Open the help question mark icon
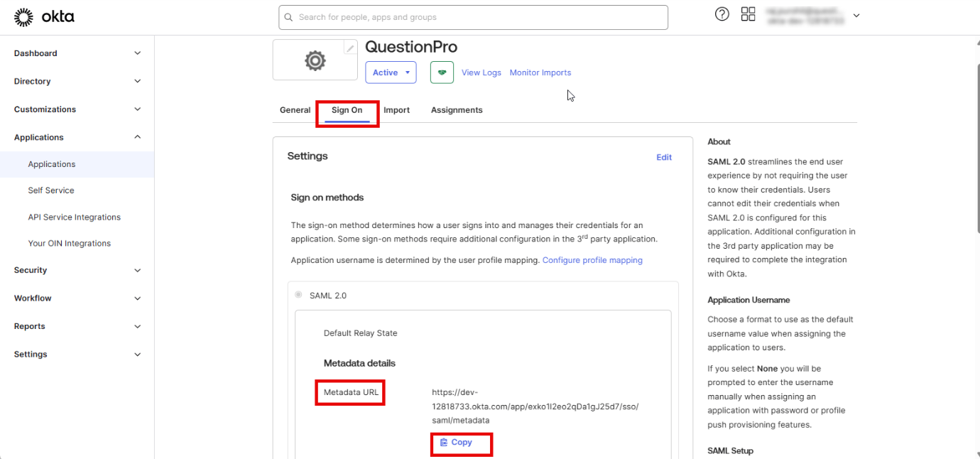Screen dimensions: 980x459 722,14
